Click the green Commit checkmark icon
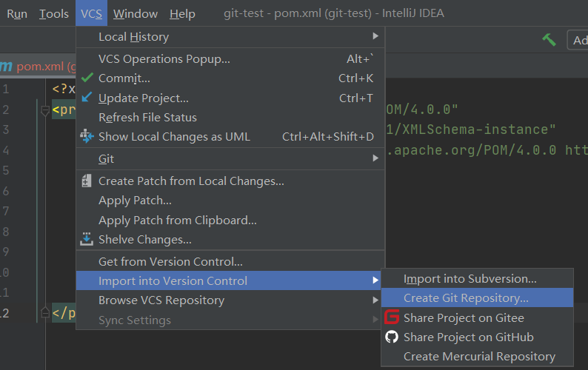The image size is (588, 370). coord(87,78)
